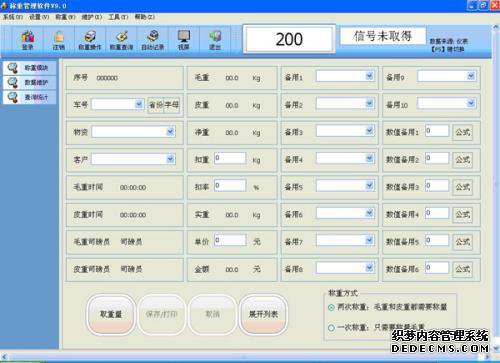The height and width of the screenshot is (363, 500).
Task: Click the 登录 login toolbar icon
Action: (x=28, y=40)
